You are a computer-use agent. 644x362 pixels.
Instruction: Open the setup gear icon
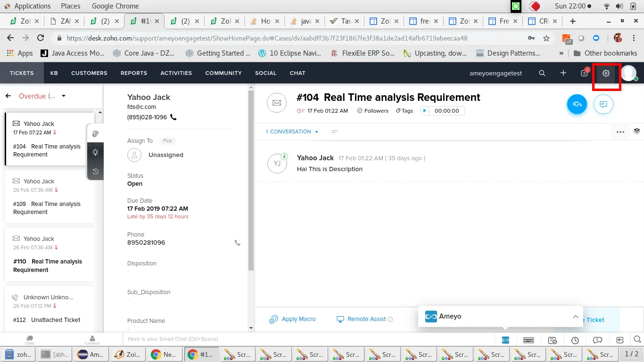[606, 73]
